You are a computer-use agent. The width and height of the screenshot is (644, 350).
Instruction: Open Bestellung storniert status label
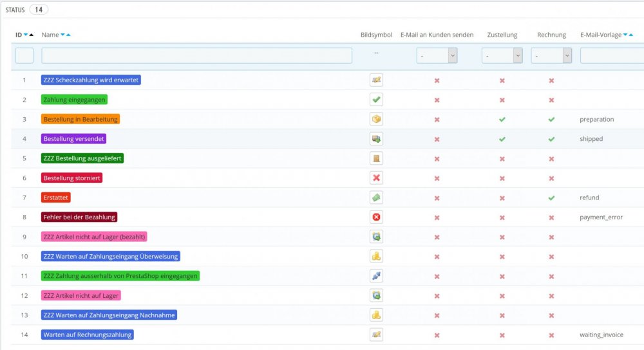click(72, 178)
